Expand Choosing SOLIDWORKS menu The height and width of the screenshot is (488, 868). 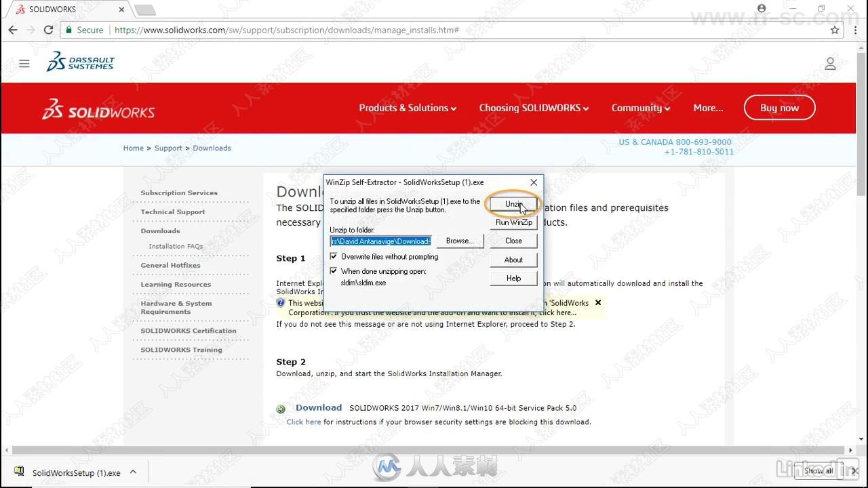point(534,108)
